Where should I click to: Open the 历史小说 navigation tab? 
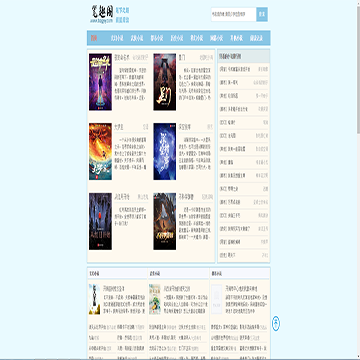coord(177,38)
